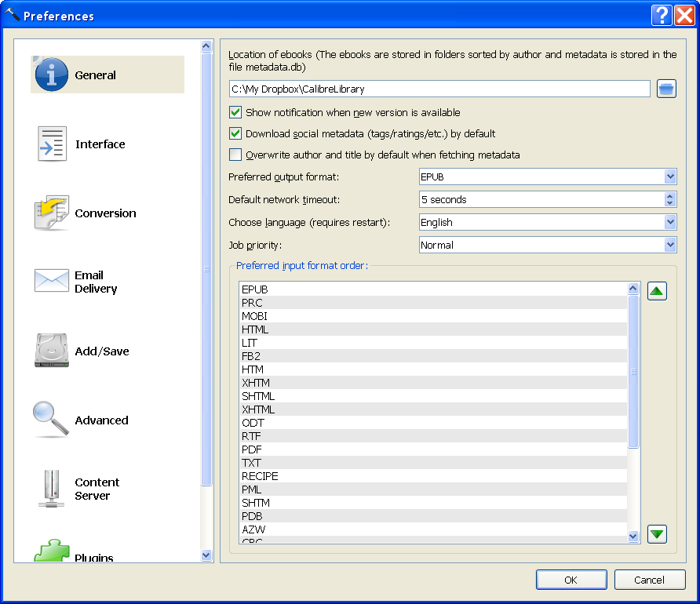Open the Conversion settings icon

point(52,213)
